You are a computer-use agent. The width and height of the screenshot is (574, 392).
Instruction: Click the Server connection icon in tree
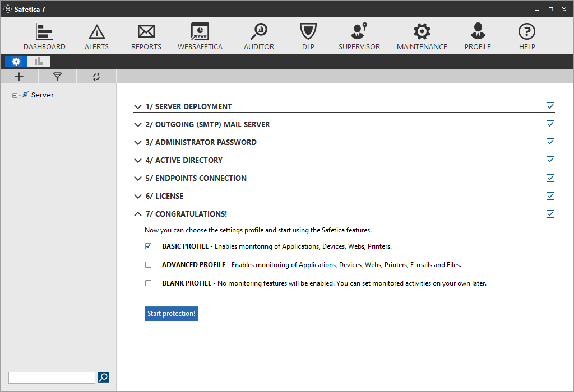pos(25,95)
